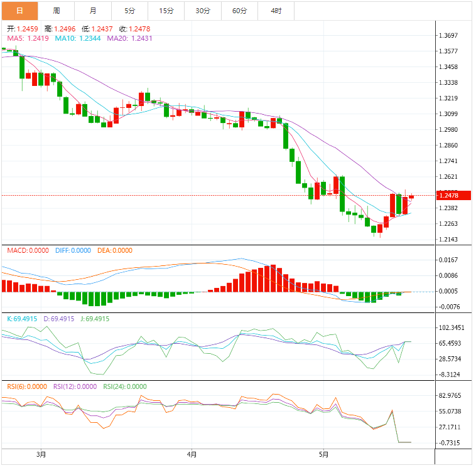Viewport: 476px width, 468px height.
Task: Click the -8.3124 KDJ axis value
Action: point(449,375)
